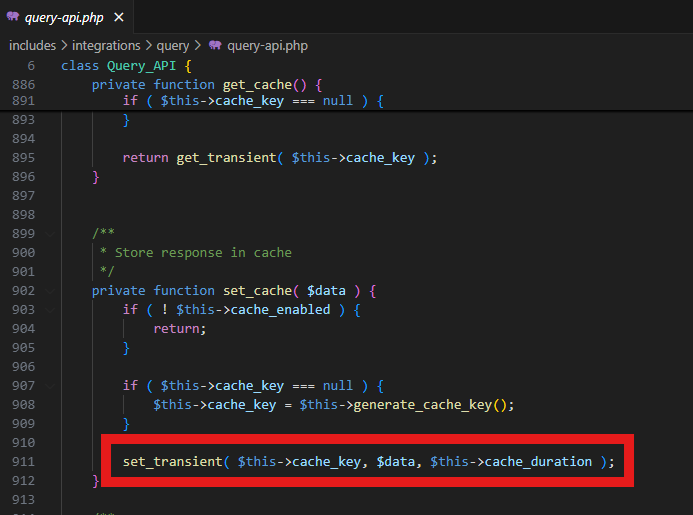693x515 pixels.
Task: Select the query-api.php breadcrumb item
Action: click(267, 45)
